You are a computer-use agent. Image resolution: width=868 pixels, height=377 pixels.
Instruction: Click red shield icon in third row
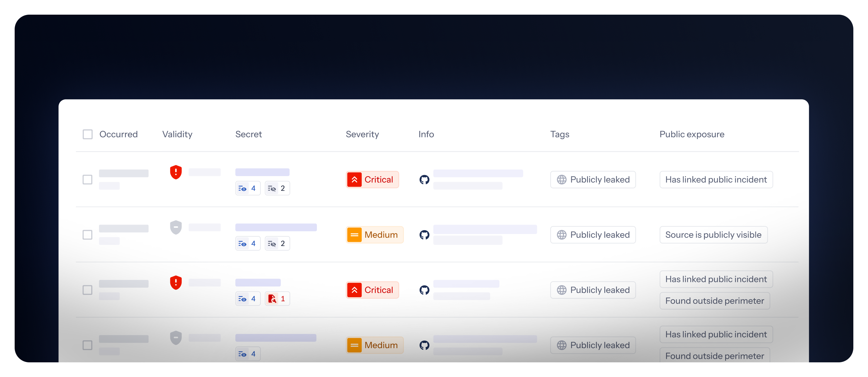[176, 283]
